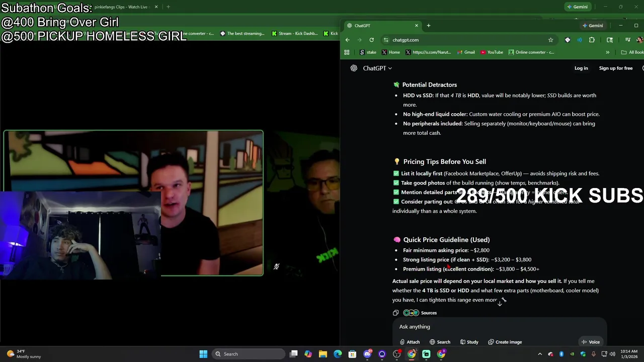The height and width of the screenshot is (362, 644).
Task: Choose Create image in the composer
Action: point(505,342)
